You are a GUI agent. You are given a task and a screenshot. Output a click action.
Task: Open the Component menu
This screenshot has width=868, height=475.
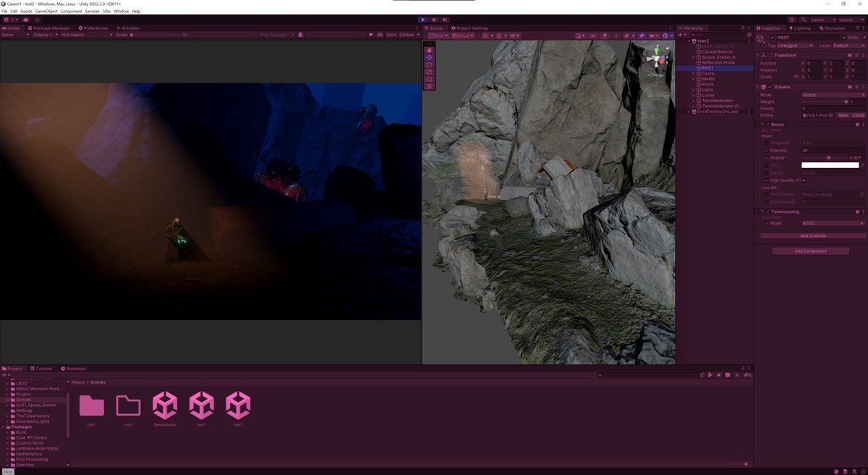click(x=71, y=12)
